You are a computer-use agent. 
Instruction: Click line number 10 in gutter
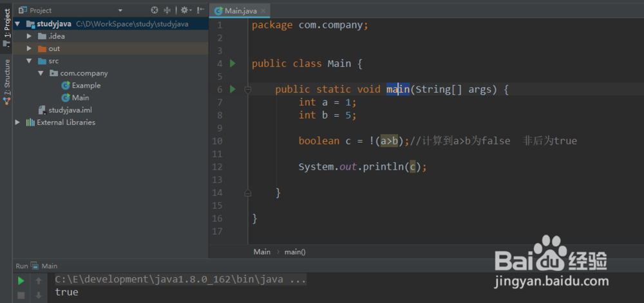pos(217,141)
